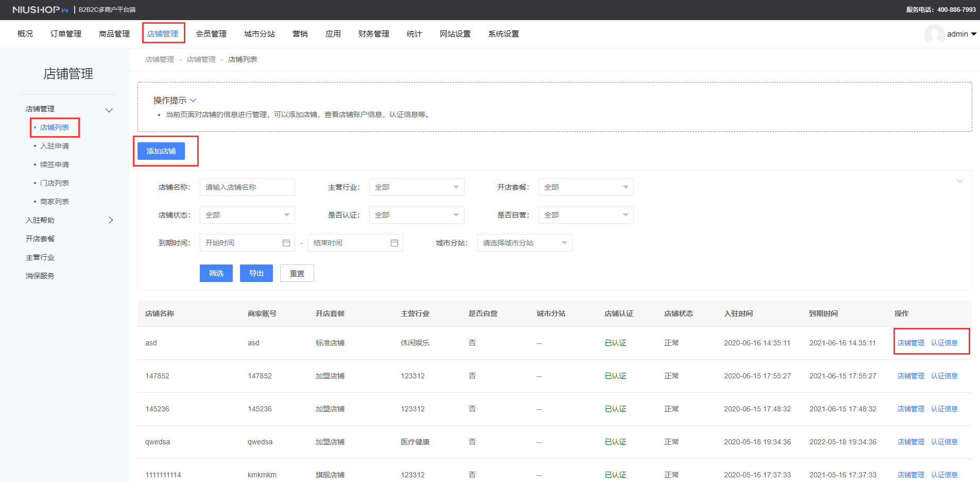Click 店铺列表 breadcrumb text
This screenshot has height=482, width=980.
243,59
